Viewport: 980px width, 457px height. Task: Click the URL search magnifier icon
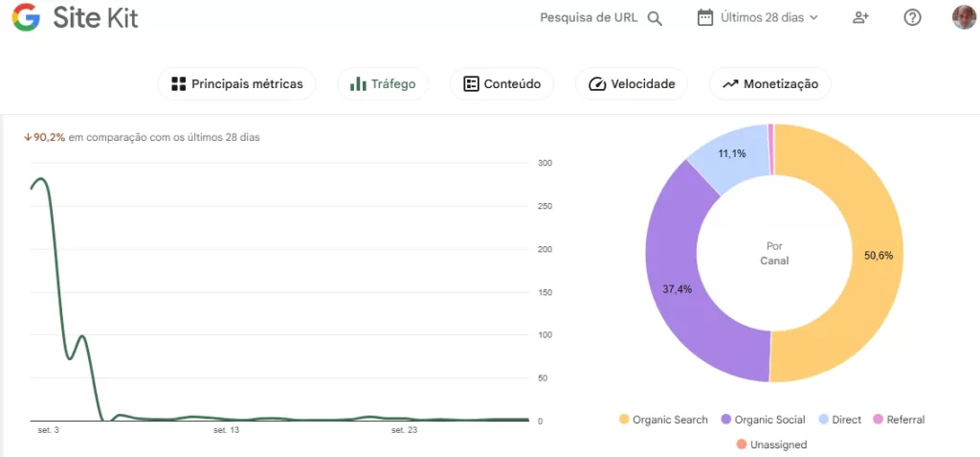pos(655,18)
